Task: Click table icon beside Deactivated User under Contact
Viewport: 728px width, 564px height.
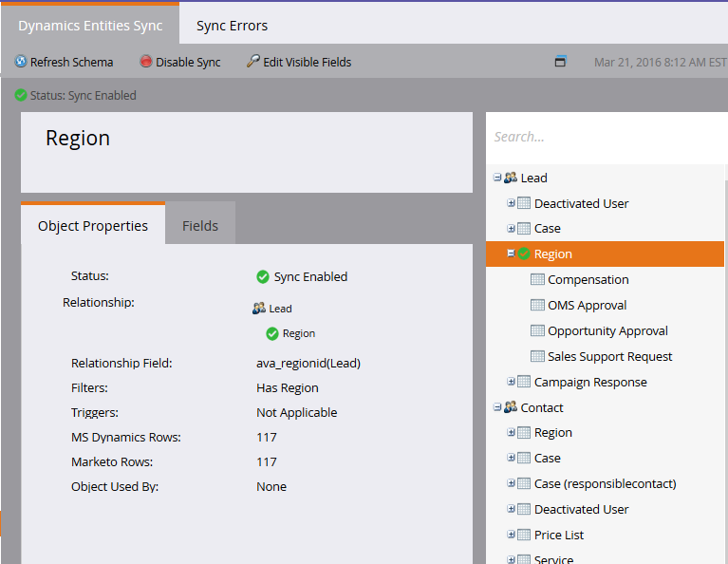Action: click(524, 509)
